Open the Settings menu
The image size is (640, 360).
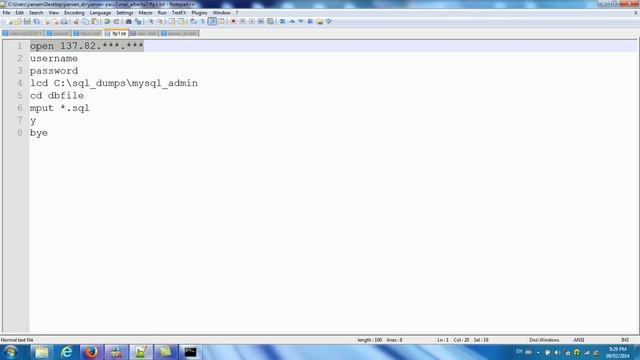click(124, 13)
